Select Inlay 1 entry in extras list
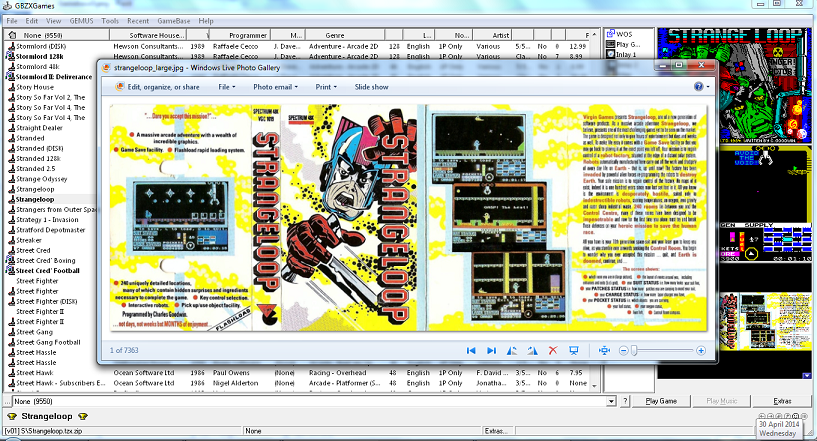Image resolution: width=817 pixels, height=441 pixels. (622, 54)
